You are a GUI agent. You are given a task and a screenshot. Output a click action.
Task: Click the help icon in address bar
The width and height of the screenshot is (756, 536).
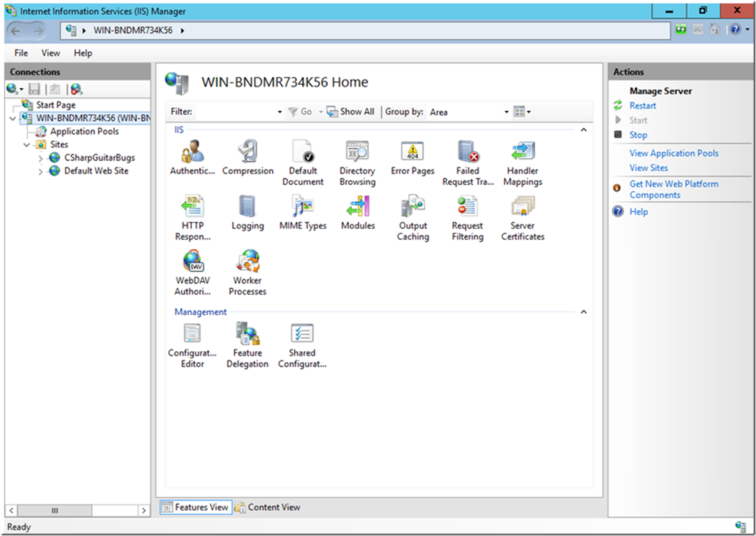(x=735, y=29)
